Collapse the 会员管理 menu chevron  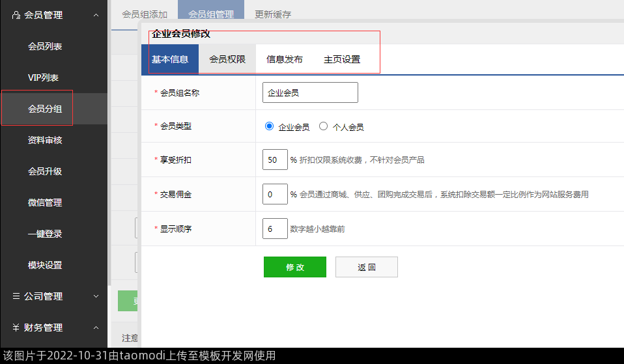tap(96, 15)
